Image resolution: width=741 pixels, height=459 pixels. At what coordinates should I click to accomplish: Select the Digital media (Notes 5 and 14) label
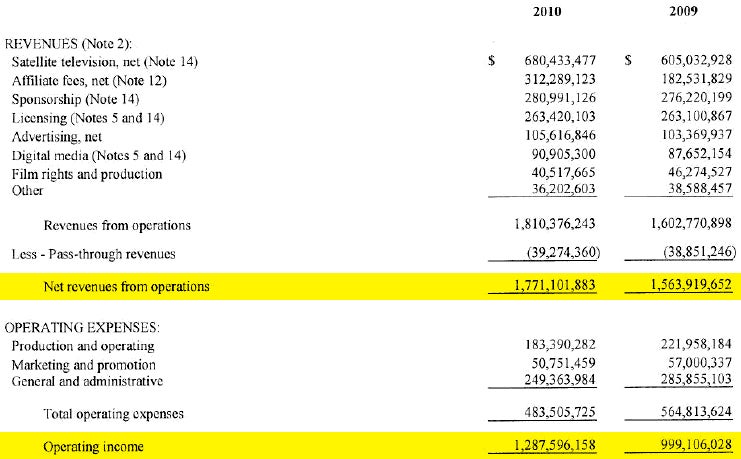[x=99, y=156]
